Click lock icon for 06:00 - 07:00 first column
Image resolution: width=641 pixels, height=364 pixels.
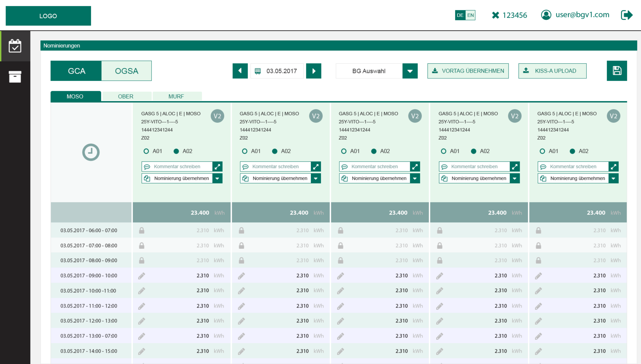click(x=142, y=230)
